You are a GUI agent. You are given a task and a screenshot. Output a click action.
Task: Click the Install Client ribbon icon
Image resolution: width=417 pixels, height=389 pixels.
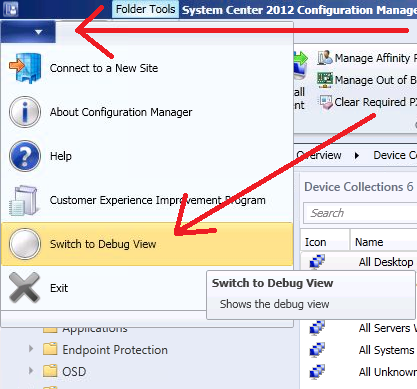point(300,65)
